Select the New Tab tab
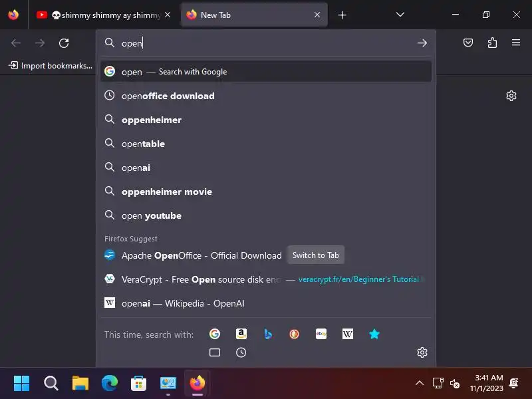 click(x=254, y=15)
